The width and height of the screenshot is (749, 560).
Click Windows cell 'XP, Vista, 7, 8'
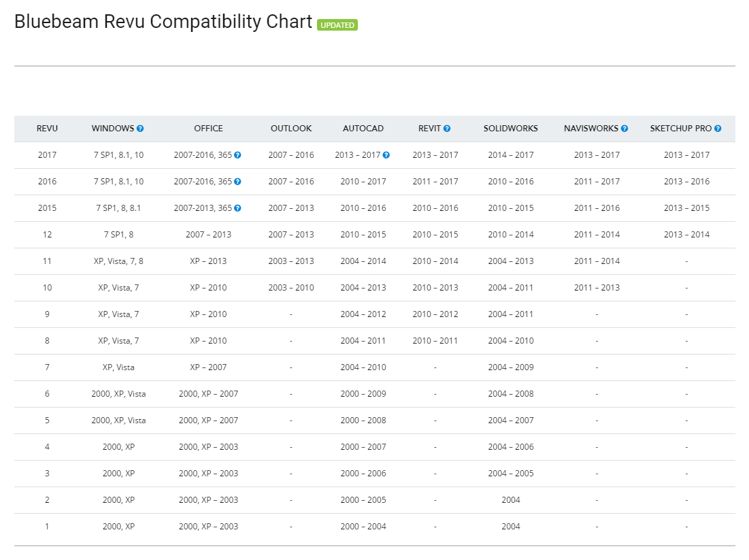coord(118,261)
